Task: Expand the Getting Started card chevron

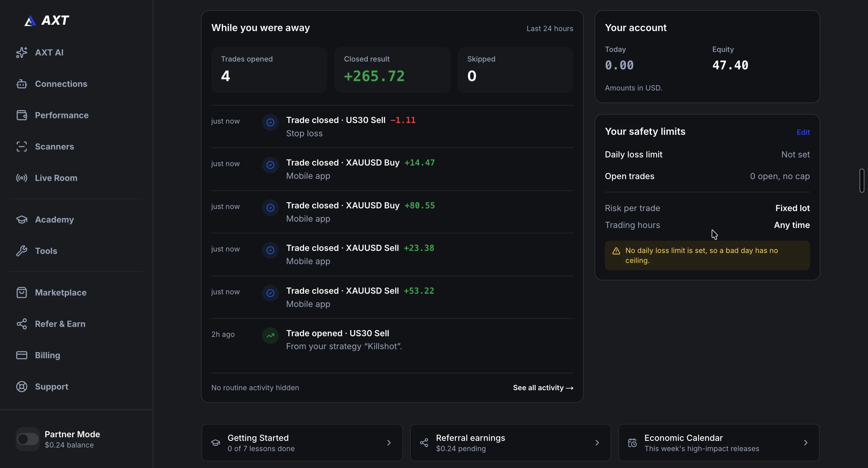Action: 389,443
